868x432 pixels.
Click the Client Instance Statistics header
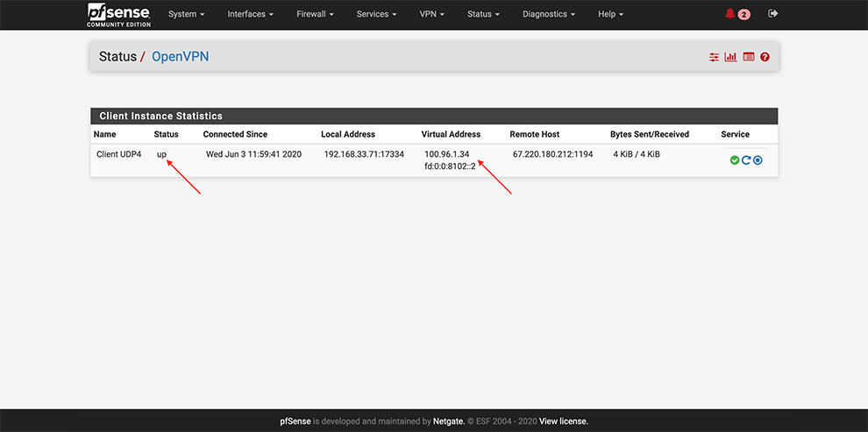pyautogui.click(x=160, y=116)
